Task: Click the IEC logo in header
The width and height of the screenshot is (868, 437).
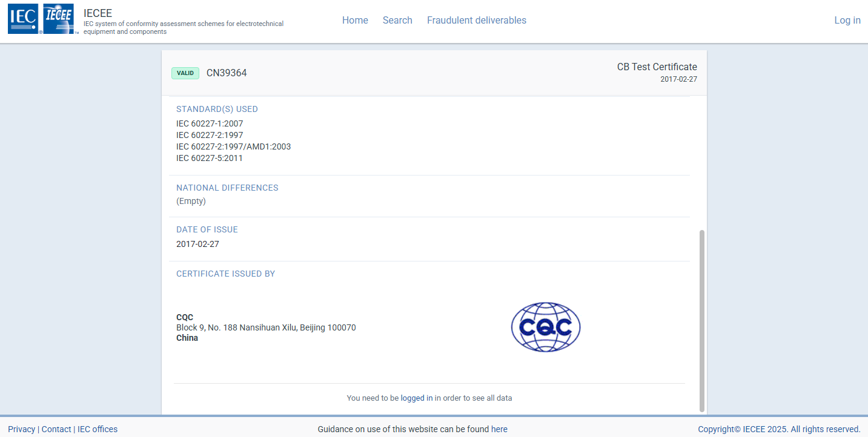Action: (x=23, y=19)
